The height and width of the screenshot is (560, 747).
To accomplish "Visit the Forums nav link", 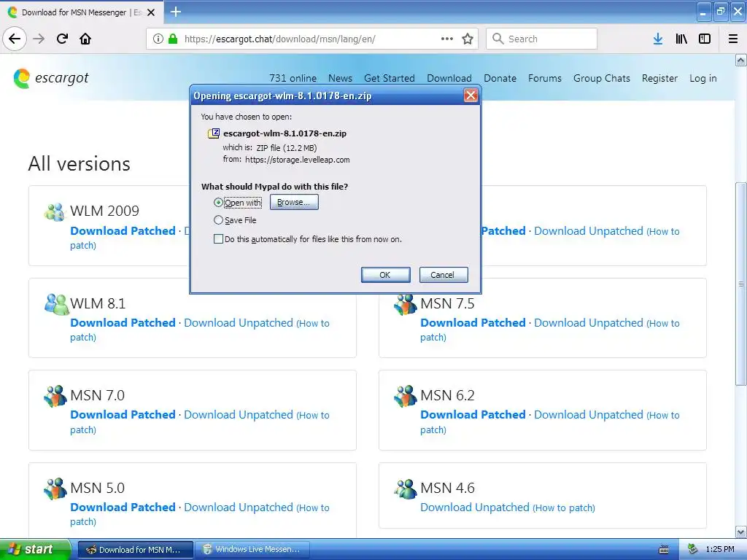I will (x=545, y=78).
